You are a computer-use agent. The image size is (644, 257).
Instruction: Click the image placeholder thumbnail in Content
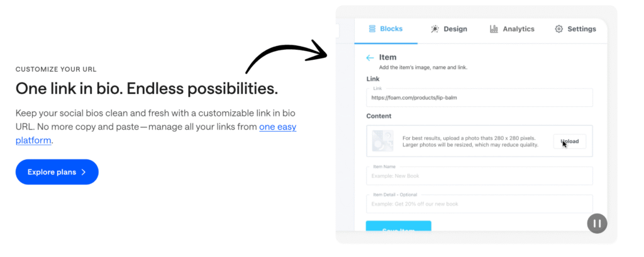point(382,141)
